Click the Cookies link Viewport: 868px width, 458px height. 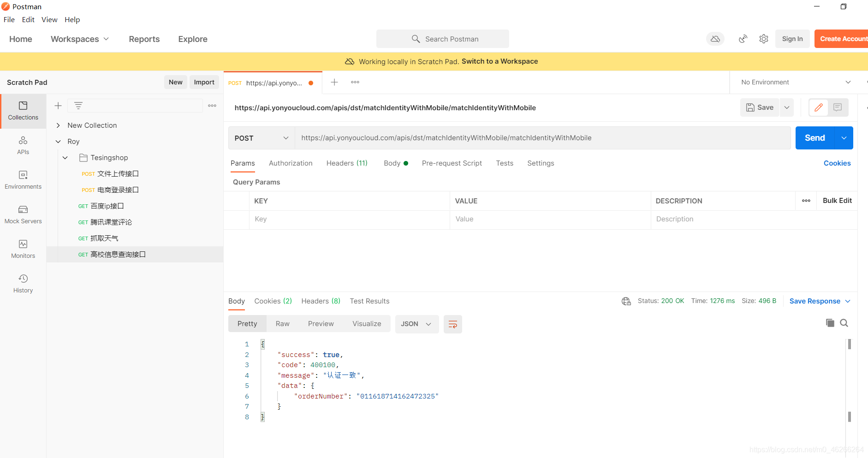click(837, 163)
